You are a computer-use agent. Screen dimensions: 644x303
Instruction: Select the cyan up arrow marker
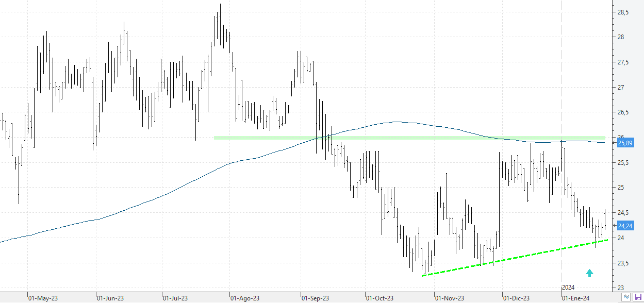click(589, 273)
